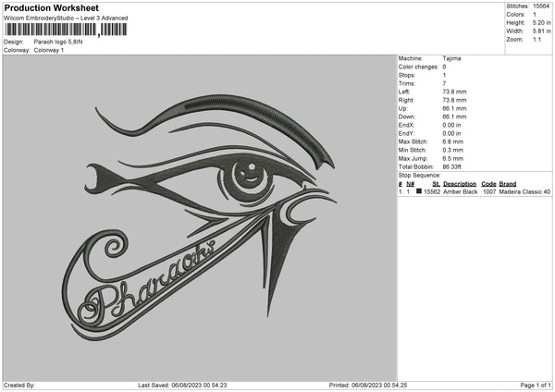This screenshot has width=555, height=392.
Task: Click design name 'Paraoh logo 5,8IN'
Action: point(58,42)
